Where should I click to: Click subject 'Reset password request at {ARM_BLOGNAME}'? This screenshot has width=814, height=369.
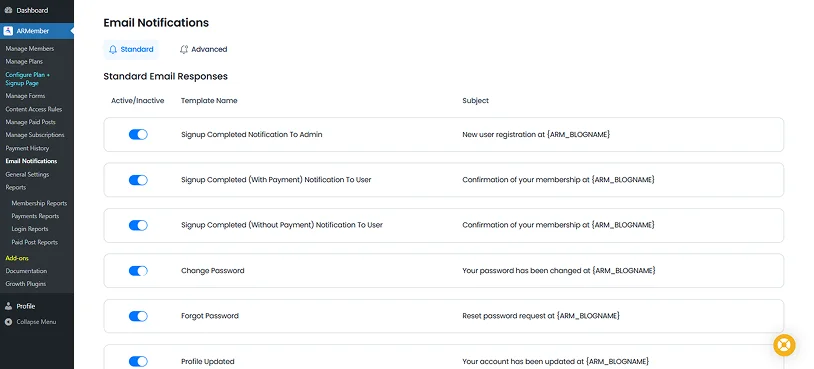[541, 316]
